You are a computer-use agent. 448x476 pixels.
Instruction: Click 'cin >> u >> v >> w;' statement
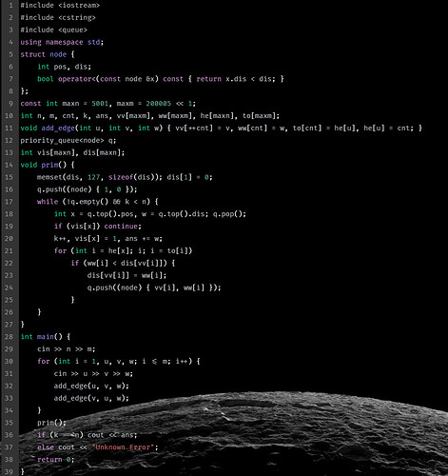(x=93, y=374)
